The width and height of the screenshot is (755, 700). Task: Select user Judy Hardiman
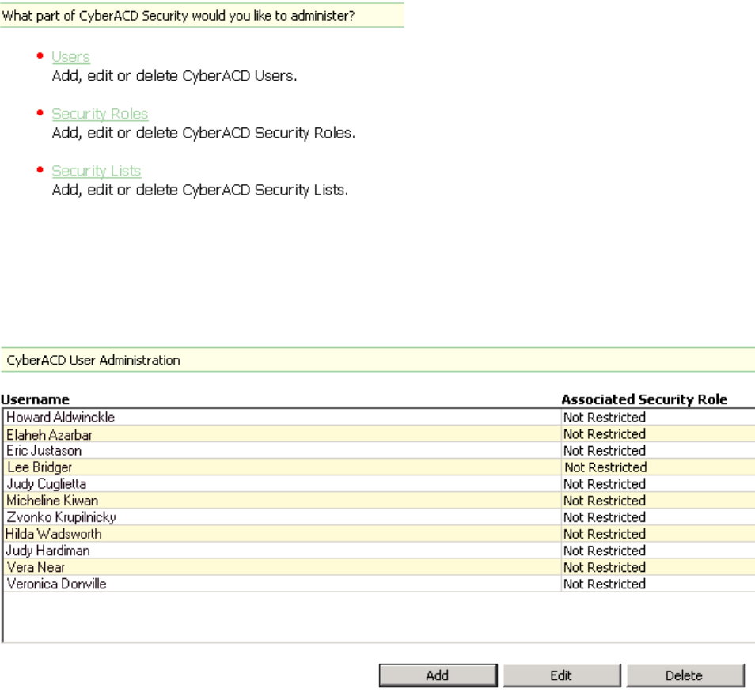[47, 551]
